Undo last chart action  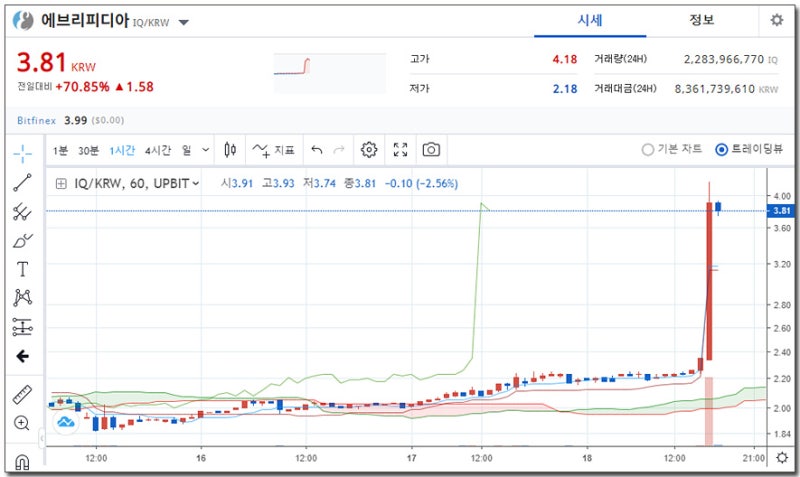coord(317,150)
